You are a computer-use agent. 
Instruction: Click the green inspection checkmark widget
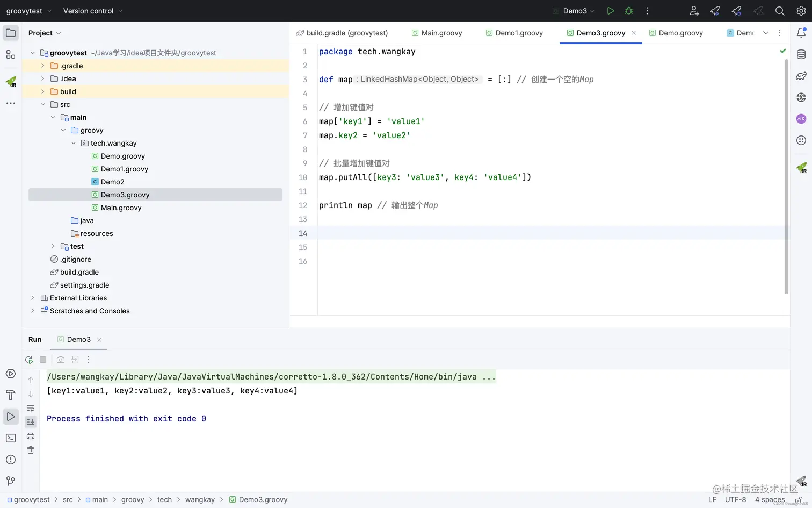tap(782, 51)
